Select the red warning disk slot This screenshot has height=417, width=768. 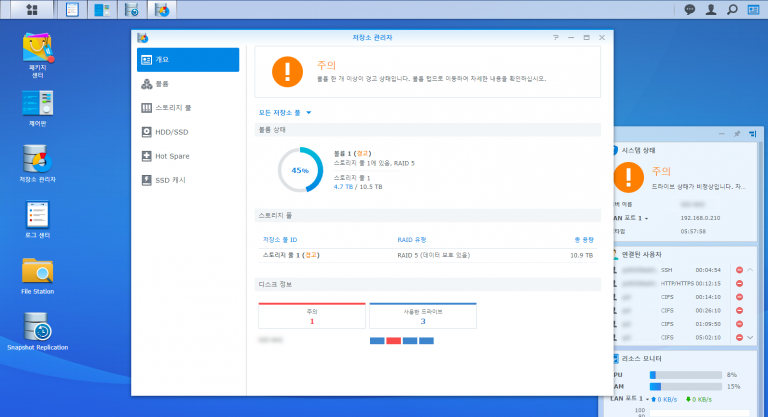(393, 341)
